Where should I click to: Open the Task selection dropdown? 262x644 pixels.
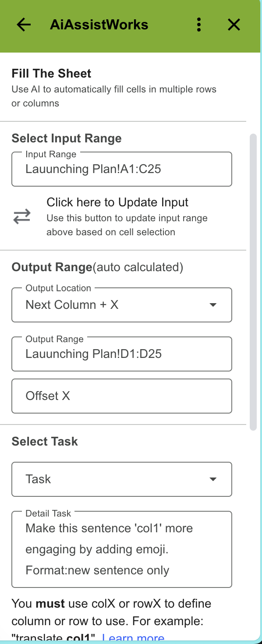(122, 479)
